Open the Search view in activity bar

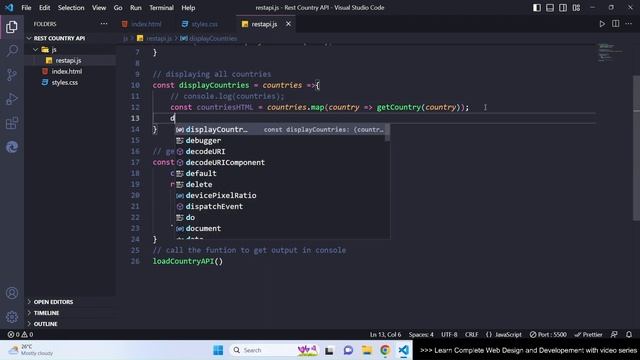12,51
